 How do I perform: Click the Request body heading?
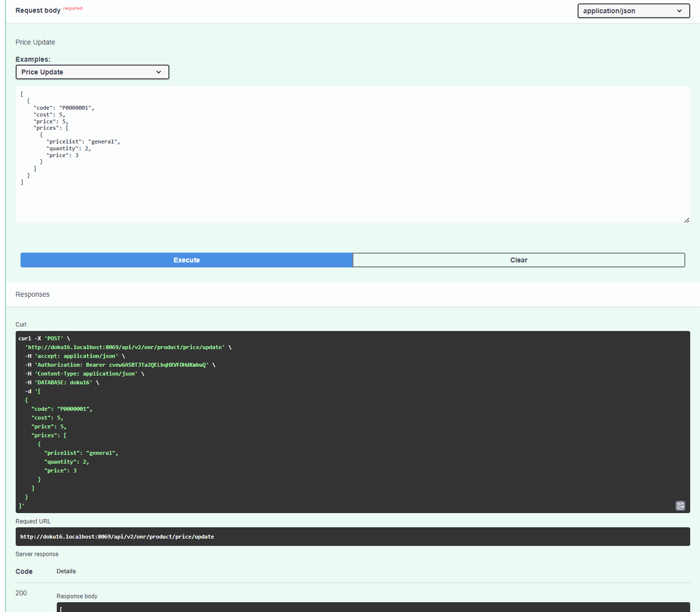tap(38, 10)
